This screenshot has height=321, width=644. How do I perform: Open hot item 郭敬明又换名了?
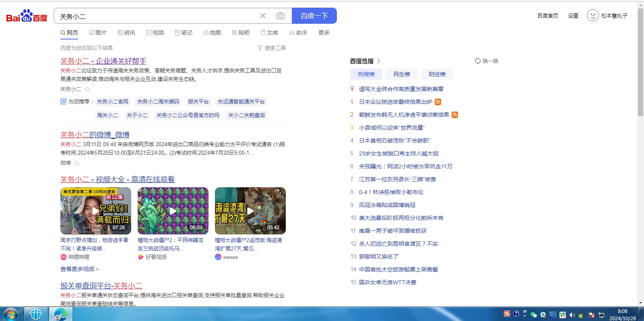click(379, 257)
